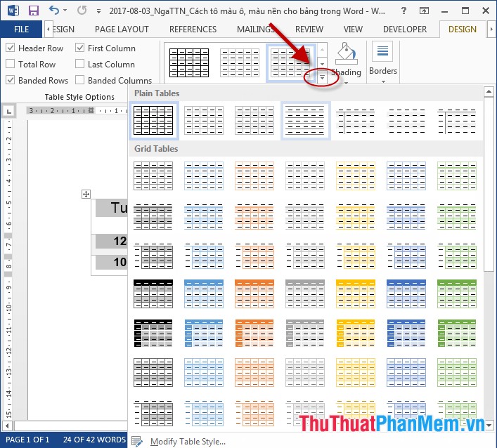This screenshot has width=497, height=448.
Task: Switch to the REFERENCES tab
Action: tap(193, 29)
